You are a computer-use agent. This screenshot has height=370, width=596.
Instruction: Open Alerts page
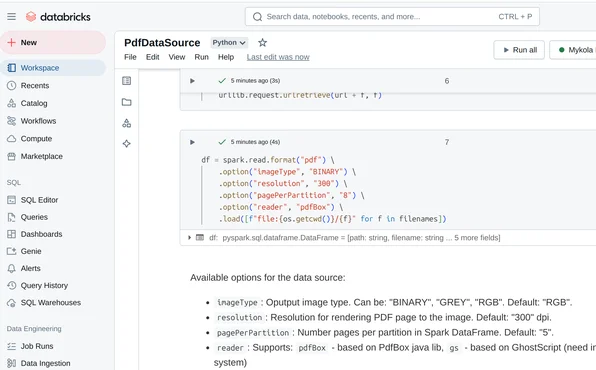coord(30,268)
